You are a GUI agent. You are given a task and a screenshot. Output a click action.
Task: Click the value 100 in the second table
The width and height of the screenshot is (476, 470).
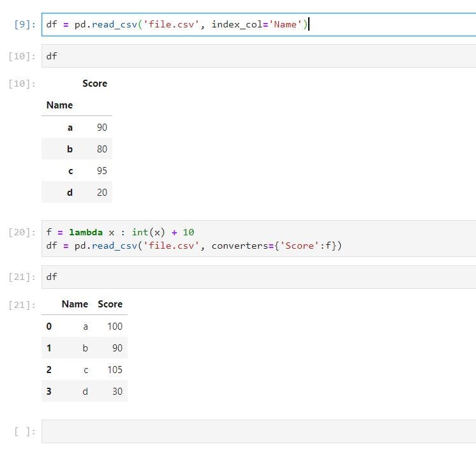[x=115, y=327]
